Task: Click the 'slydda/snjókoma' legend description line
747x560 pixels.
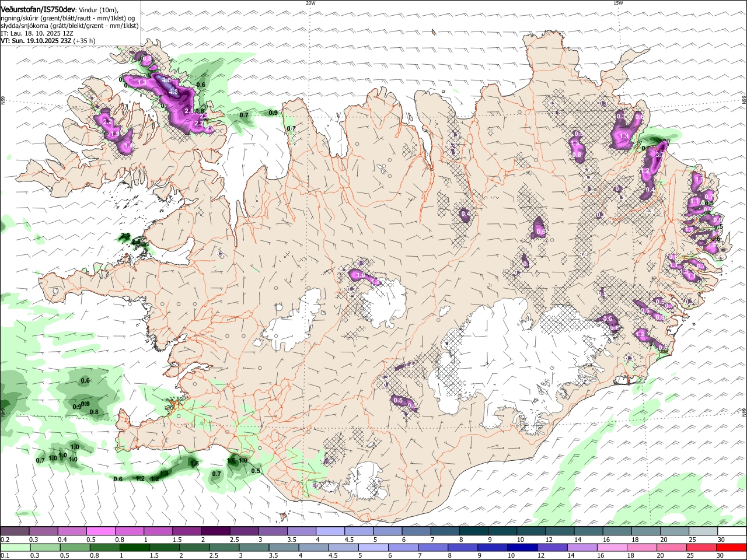Action: pyautogui.click(x=69, y=26)
